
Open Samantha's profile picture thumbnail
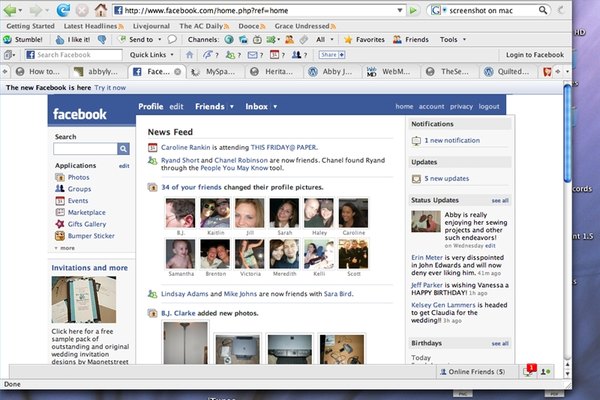click(181, 254)
